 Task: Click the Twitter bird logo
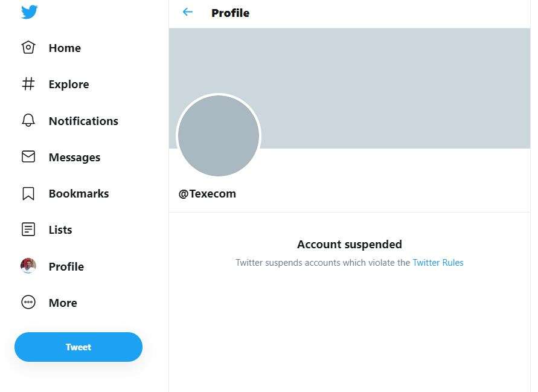(29, 11)
